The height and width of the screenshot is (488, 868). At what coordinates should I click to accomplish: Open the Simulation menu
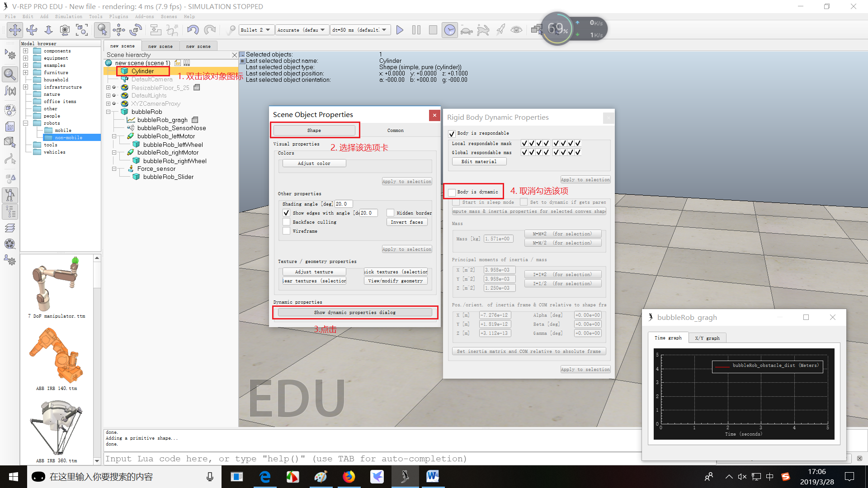click(69, 16)
